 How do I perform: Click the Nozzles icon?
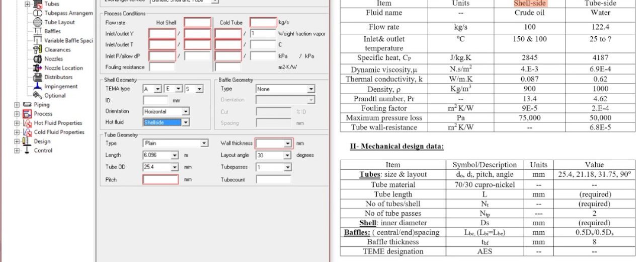click(x=37, y=58)
